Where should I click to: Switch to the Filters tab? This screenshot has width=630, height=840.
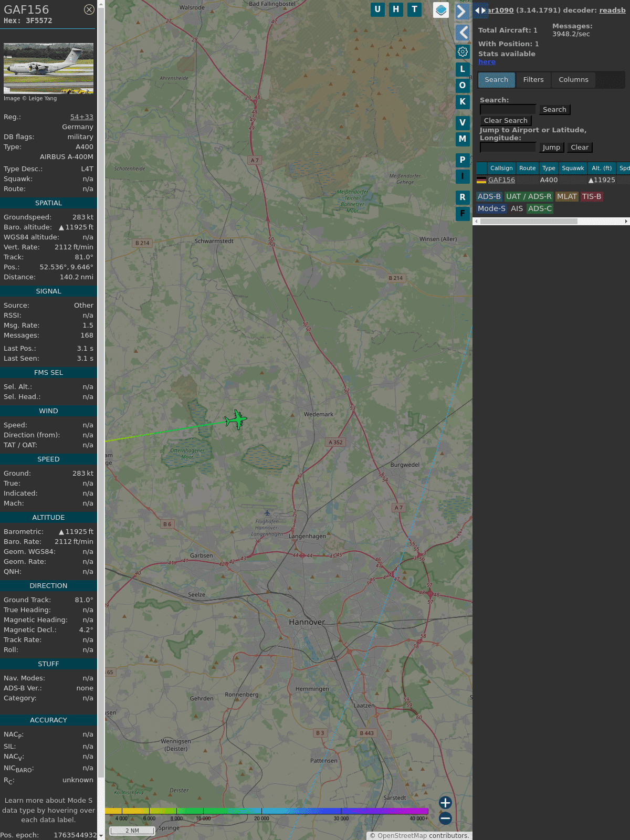click(533, 80)
